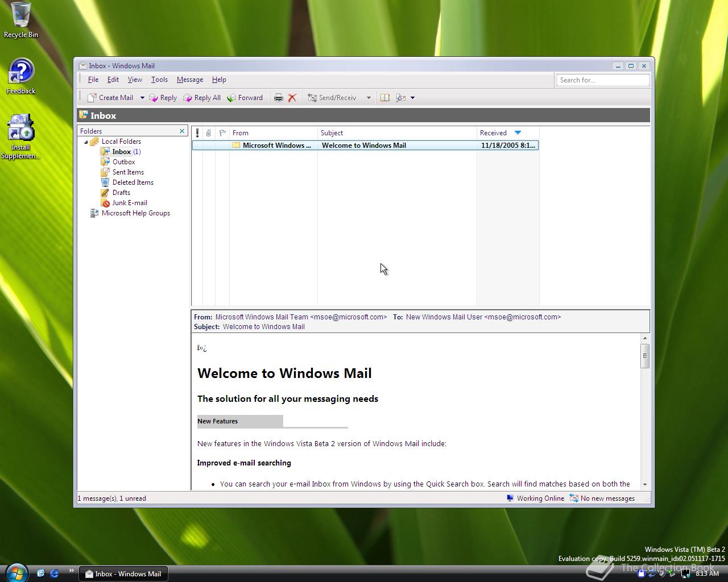
Task: Close the Folders pane
Action: (182, 131)
